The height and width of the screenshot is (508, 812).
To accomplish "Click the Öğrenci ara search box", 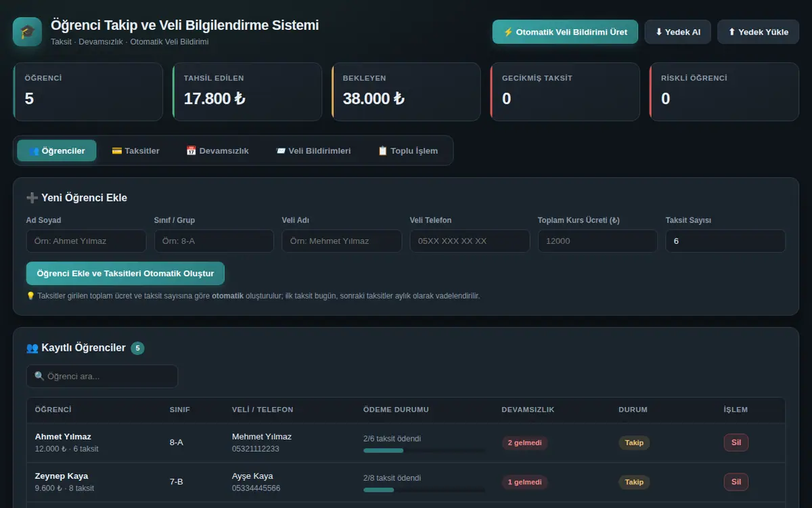I will [102, 377].
